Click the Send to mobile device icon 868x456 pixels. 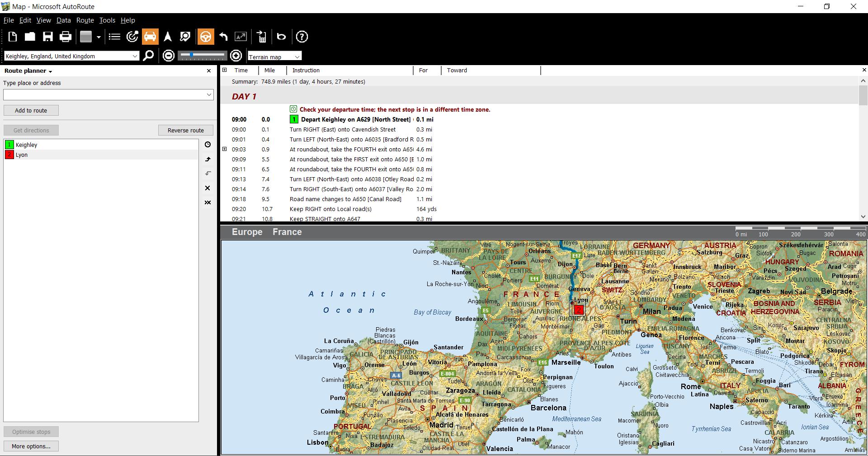tap(261, 37)
